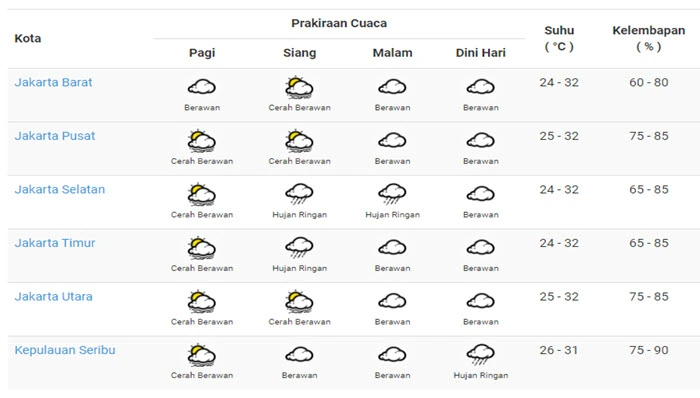Open the Jakarta Barat city link

(53, 83)
